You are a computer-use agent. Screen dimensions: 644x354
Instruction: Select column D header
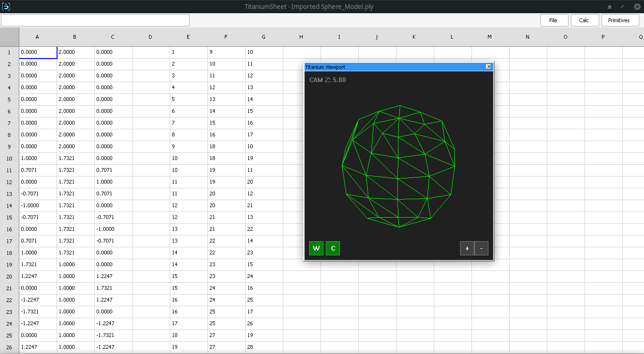[x=151, y=37]
